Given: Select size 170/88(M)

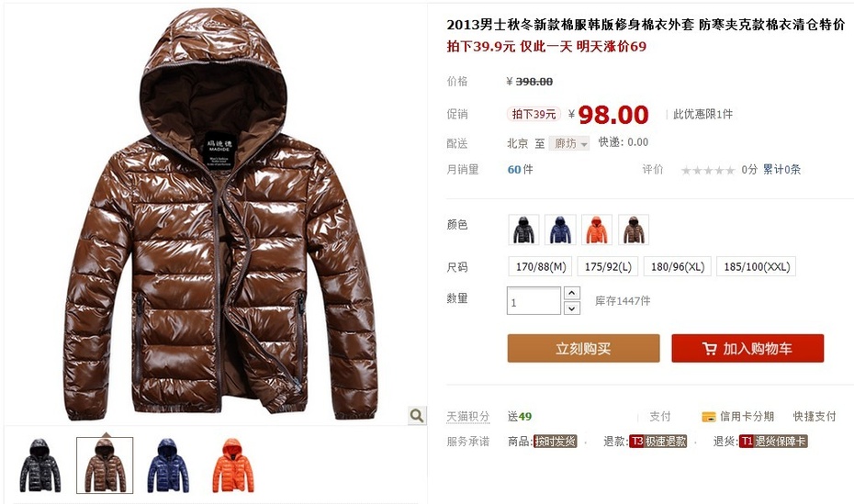Looking at the screenshot, I should point(541,267).
